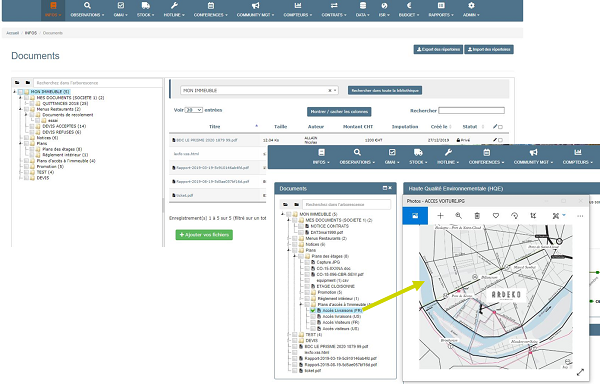Open the BUDGET menu in top bar
Viewport: 600px width, 384px height.
pyautogui.click(x=409, y=10)
